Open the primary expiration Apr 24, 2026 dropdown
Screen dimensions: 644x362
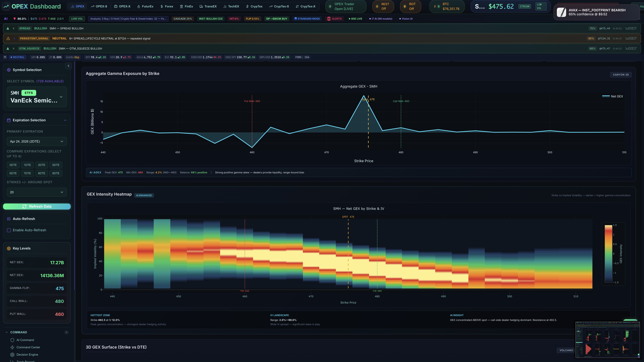click(x=37, y=141)
